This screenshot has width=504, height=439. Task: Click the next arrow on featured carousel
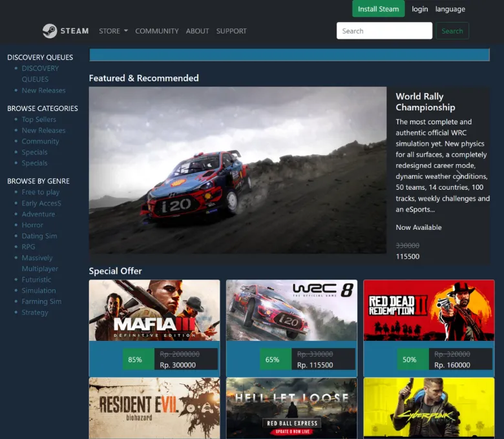coord(459,176)
